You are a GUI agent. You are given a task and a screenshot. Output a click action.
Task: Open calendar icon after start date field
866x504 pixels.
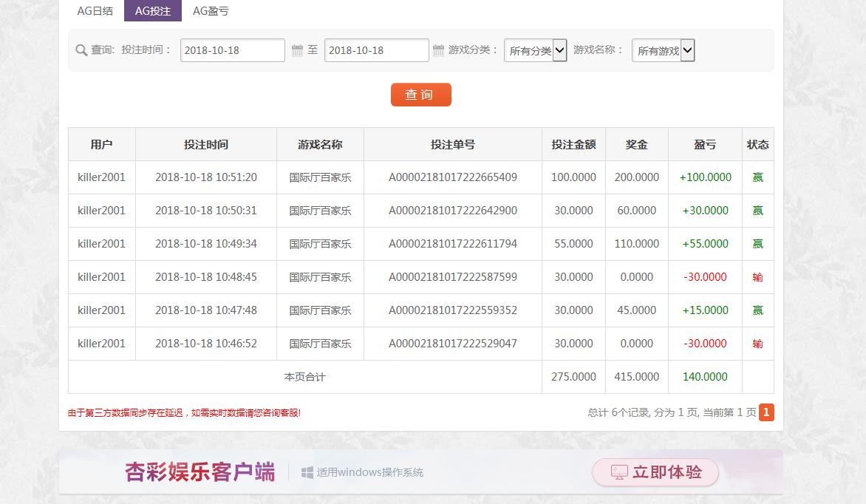point(297,50)
